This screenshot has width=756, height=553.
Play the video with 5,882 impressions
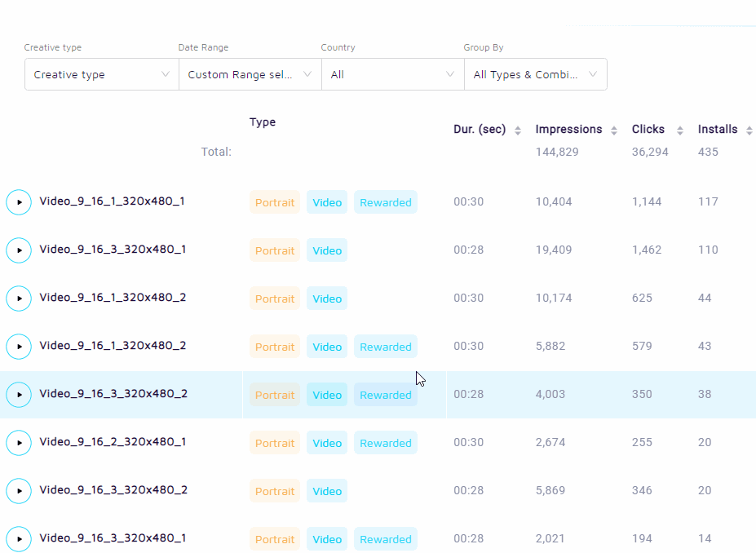coord(19,347)
